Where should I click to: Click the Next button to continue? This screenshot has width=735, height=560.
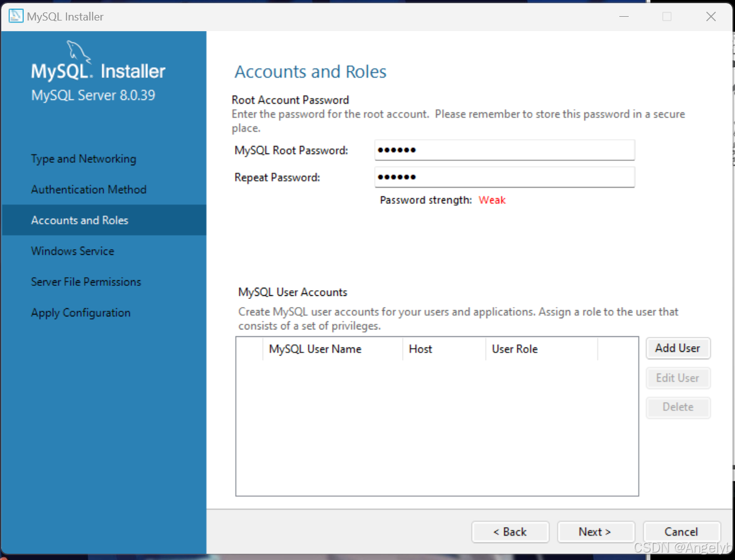click(595, 531)
